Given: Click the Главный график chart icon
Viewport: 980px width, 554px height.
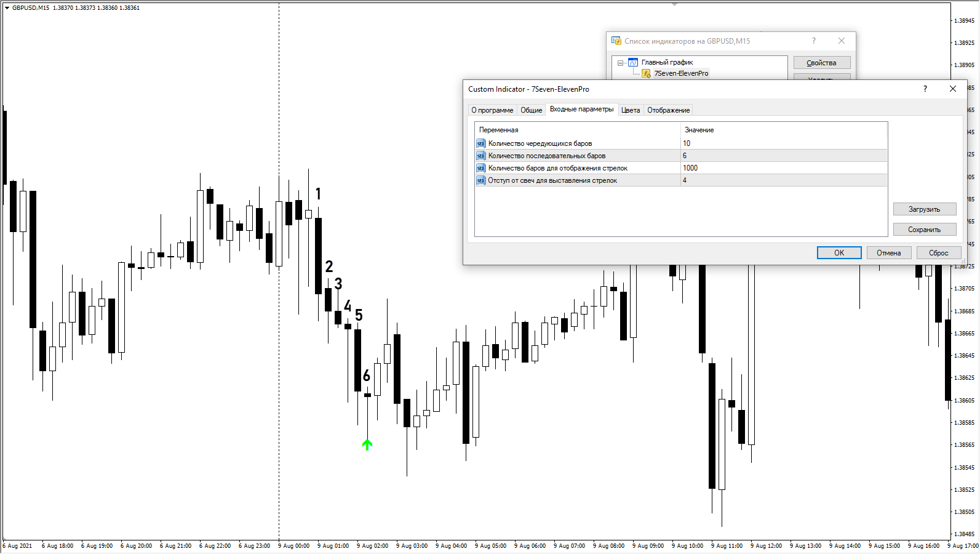Looking at the screenshot, I should (x=633, y=62).
